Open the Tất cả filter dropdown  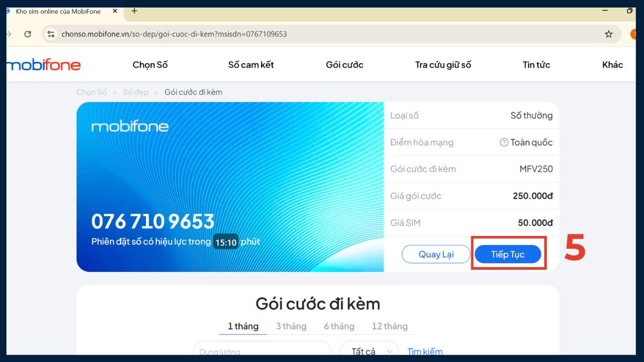click(x=369, y=351)
